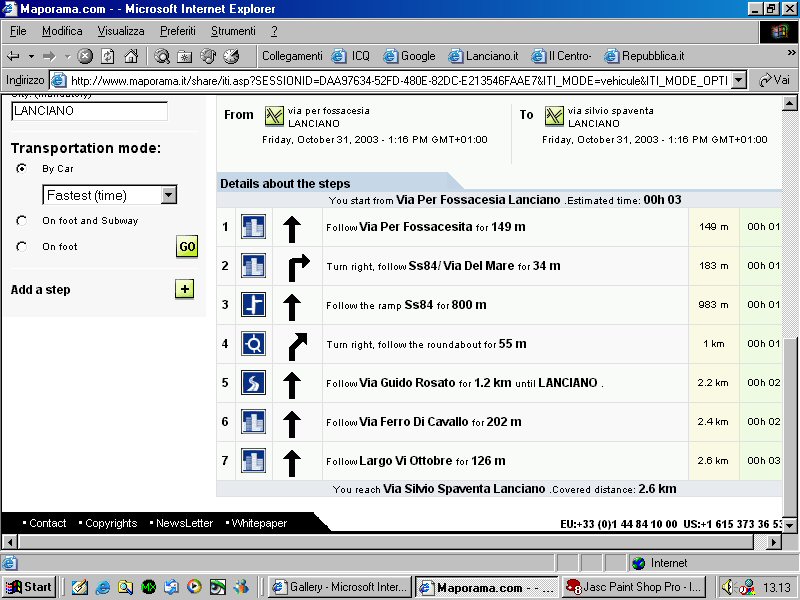
Task: Open the Favorites folder toolbar icon
Action: point(185,56)
